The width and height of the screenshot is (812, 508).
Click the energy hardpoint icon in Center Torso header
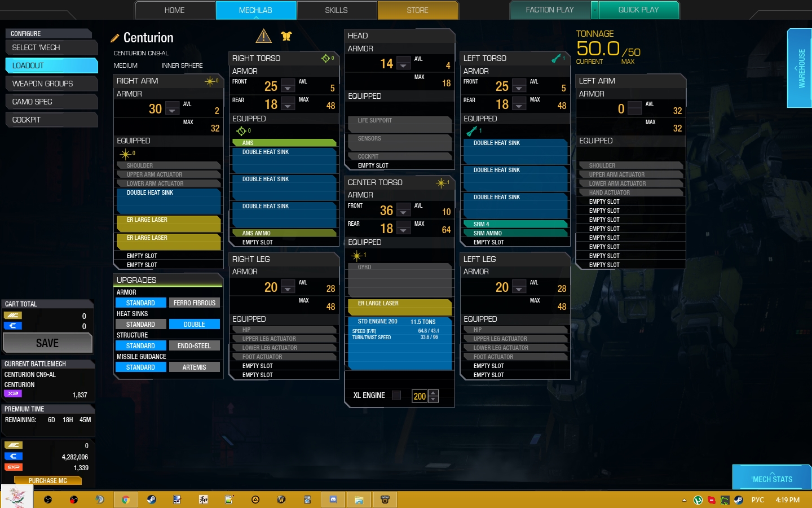442,182
